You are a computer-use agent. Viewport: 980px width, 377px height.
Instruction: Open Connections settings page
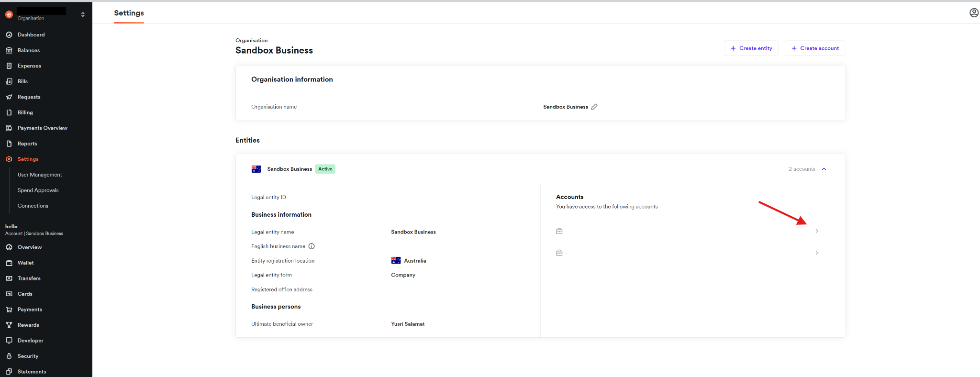point(33,206)
